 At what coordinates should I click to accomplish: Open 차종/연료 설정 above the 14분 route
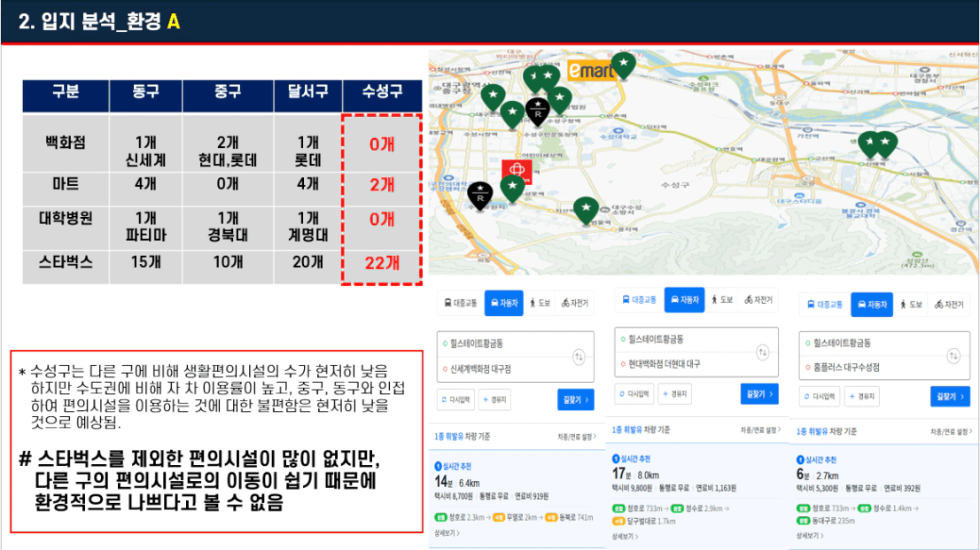pos(577,437)
